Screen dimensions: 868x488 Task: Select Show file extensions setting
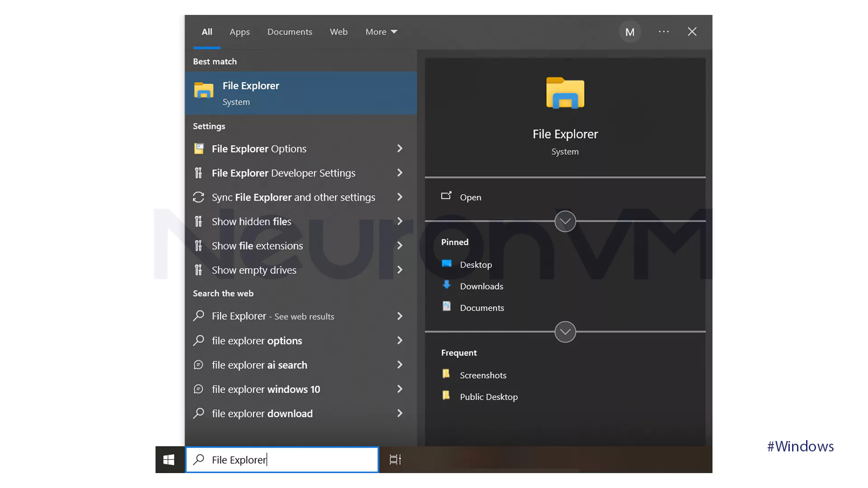coord(301,245)
